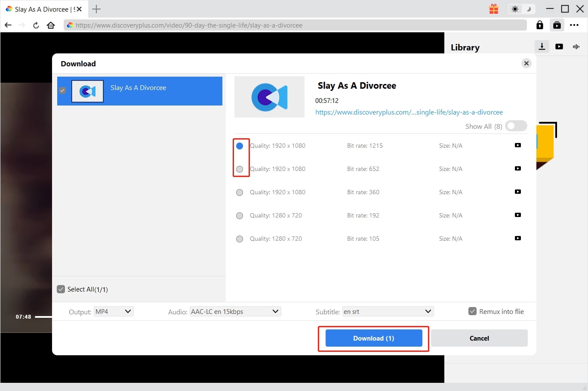The width and height of the screenshot is (588, 391).
Task: Expand the Audio AAC-LC en 15kbps dropdown
Action: click(x=235, y=311)
